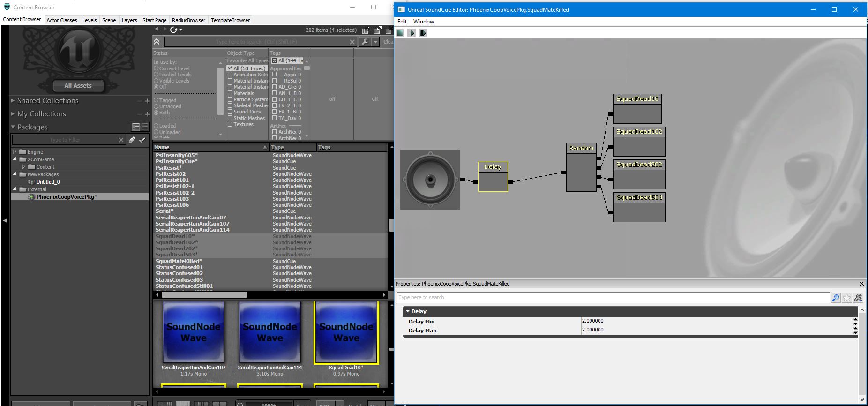
Task: Focus the properties search field
Action: point(613,298)
